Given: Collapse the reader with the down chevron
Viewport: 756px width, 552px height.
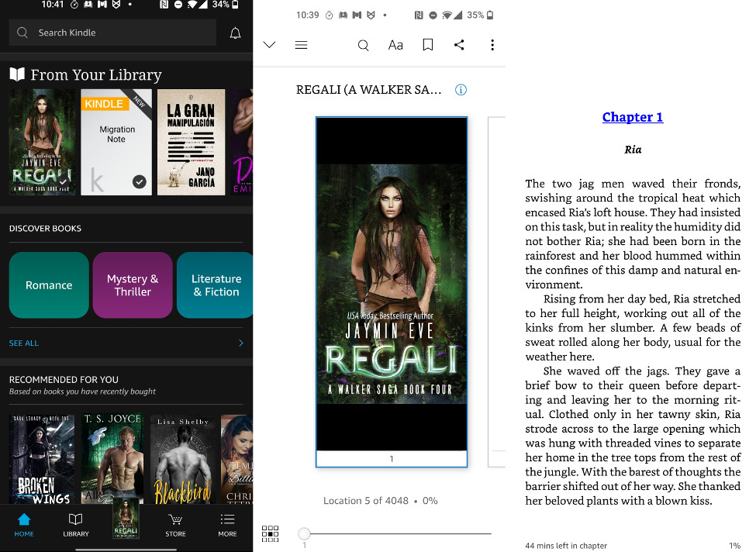Looking at the screenshot, I should click(x=269, y=45).
